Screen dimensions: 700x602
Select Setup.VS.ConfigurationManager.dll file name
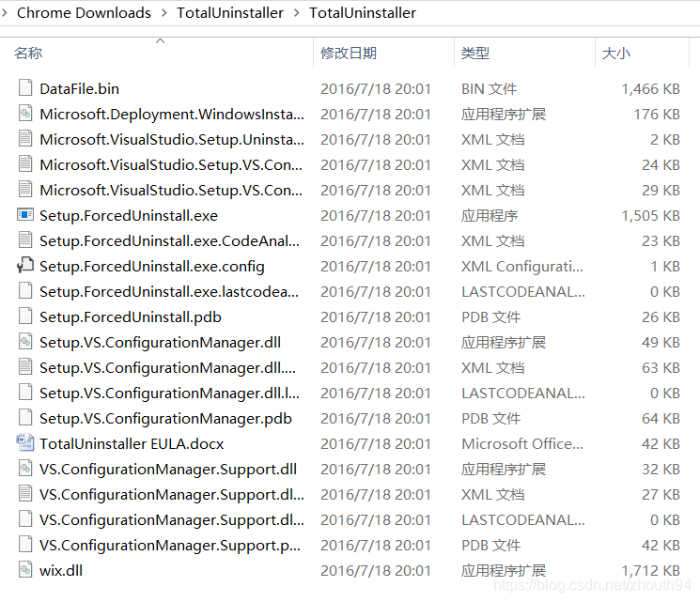tap(160, 343)
